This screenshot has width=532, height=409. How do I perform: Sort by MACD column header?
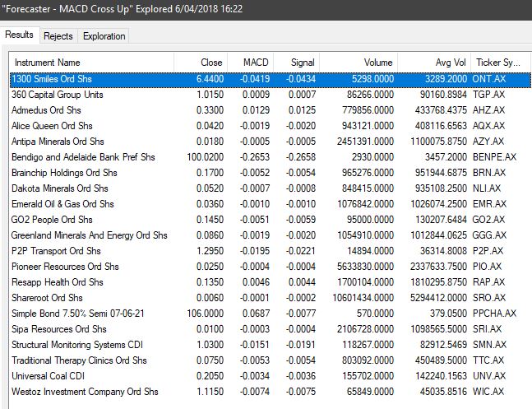coord(251,63)
